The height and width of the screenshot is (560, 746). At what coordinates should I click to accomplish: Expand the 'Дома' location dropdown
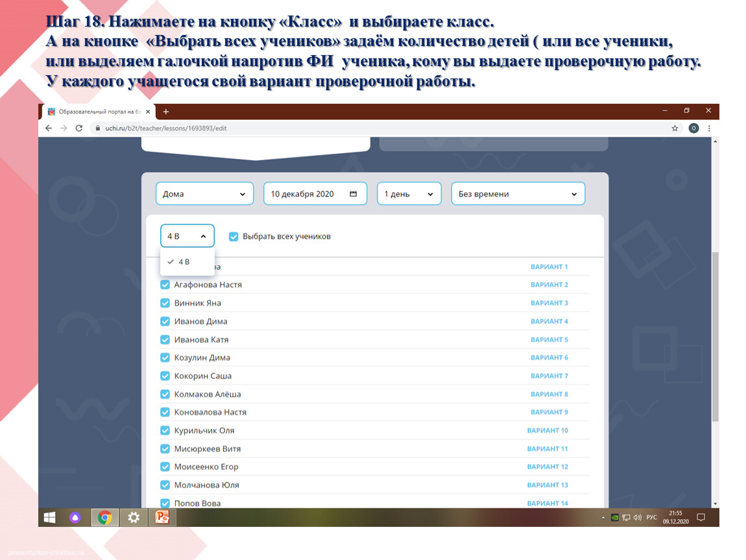(204, 194)
